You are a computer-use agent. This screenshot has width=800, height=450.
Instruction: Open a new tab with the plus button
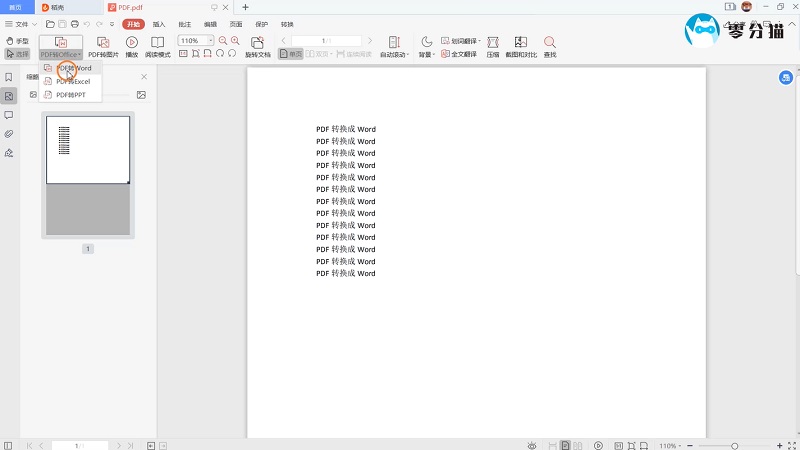pyautogui.click(x=245, y=7)
